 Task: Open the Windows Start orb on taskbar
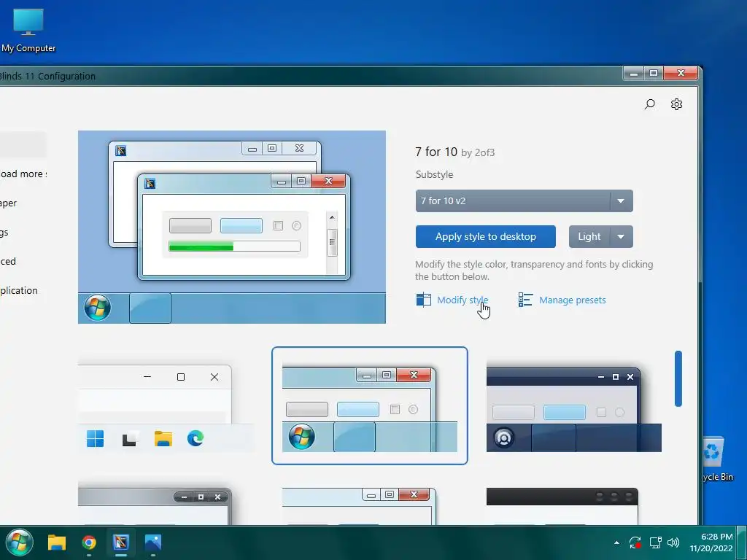click(x=19, y=542)
